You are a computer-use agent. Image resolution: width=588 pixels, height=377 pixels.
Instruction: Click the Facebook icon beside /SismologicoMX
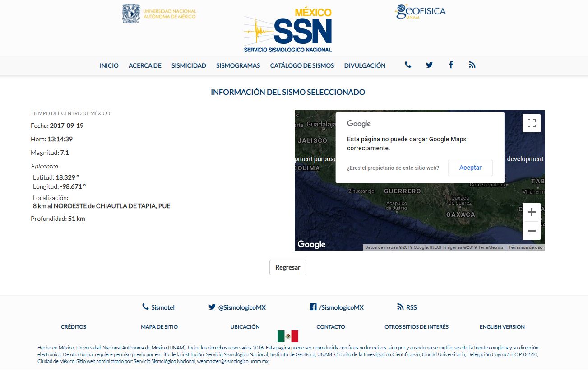(313, 307)
